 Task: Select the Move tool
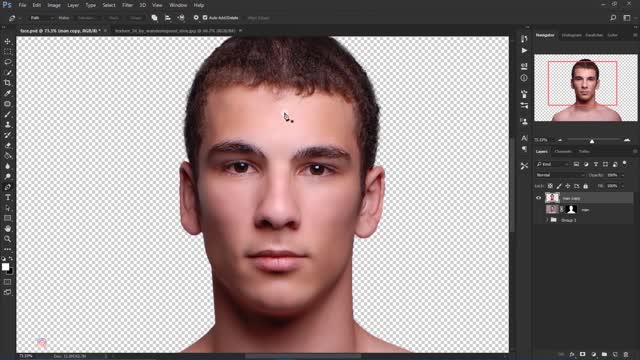[7, 41]
